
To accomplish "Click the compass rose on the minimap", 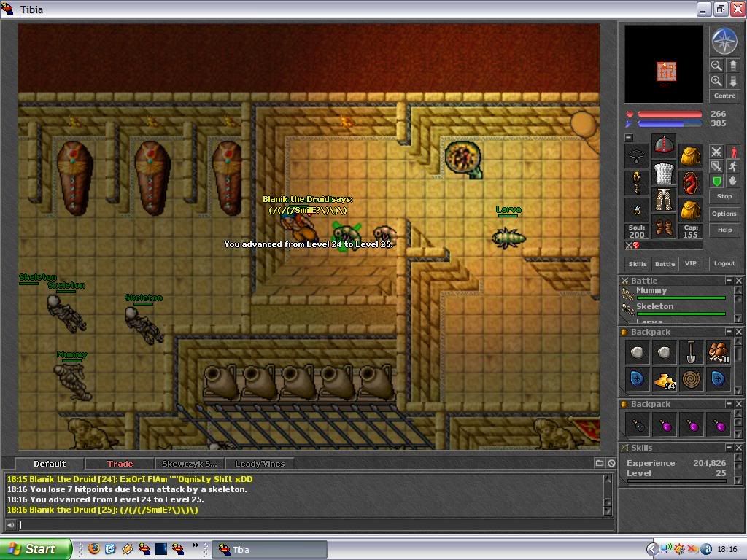I will click(724, 41).
